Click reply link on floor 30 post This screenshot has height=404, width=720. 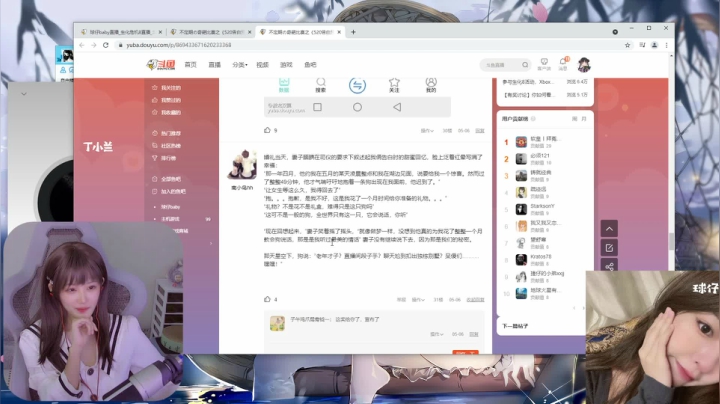point(480,131)
